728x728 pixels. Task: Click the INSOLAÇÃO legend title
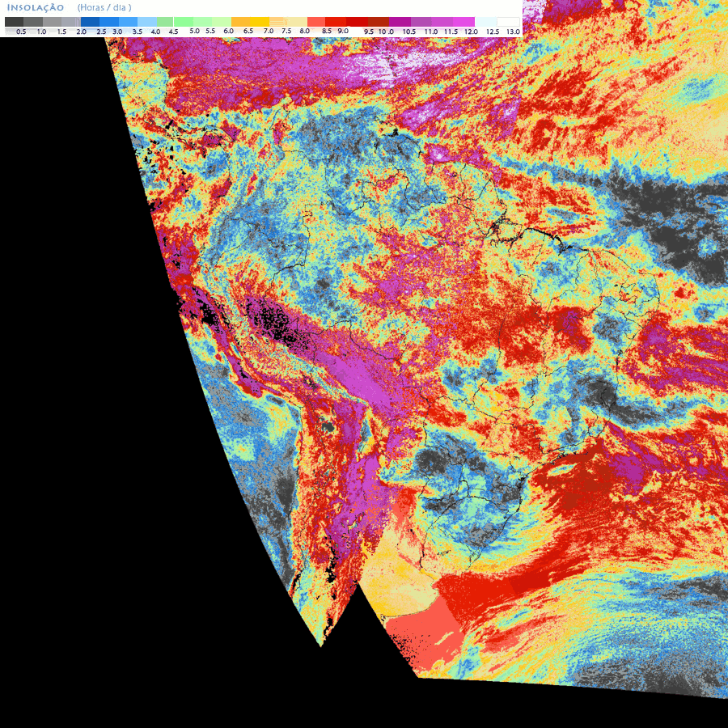click(x=35, y=7)
